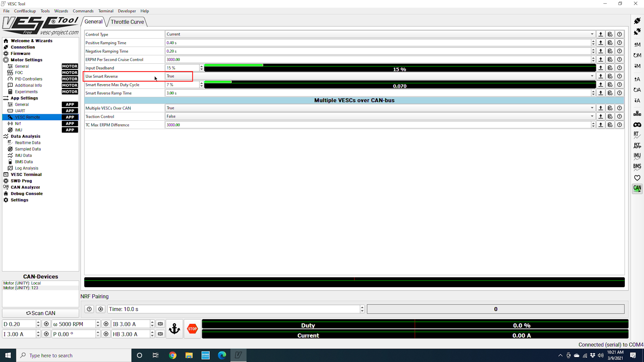Read app configuration with up-arrow A icon

637,79
